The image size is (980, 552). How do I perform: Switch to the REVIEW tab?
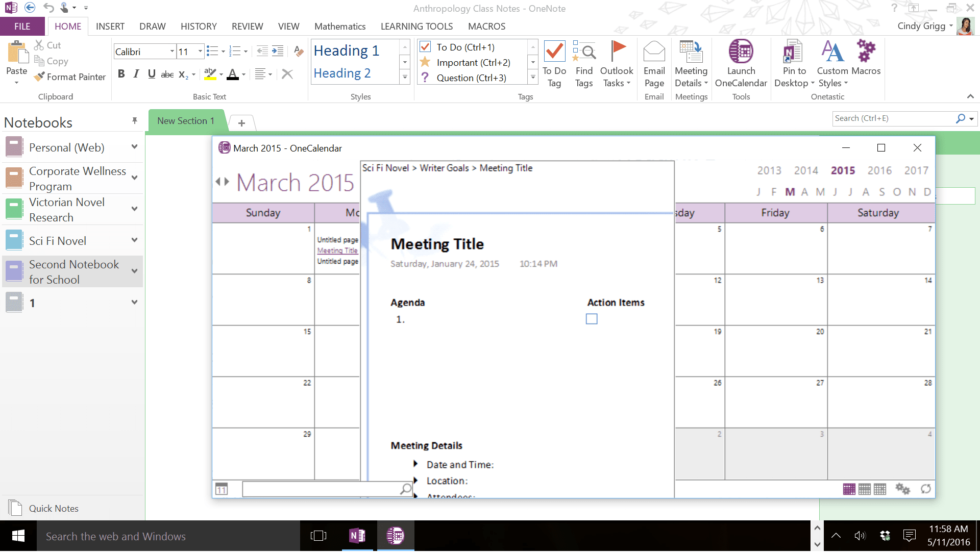pos(247,27)
